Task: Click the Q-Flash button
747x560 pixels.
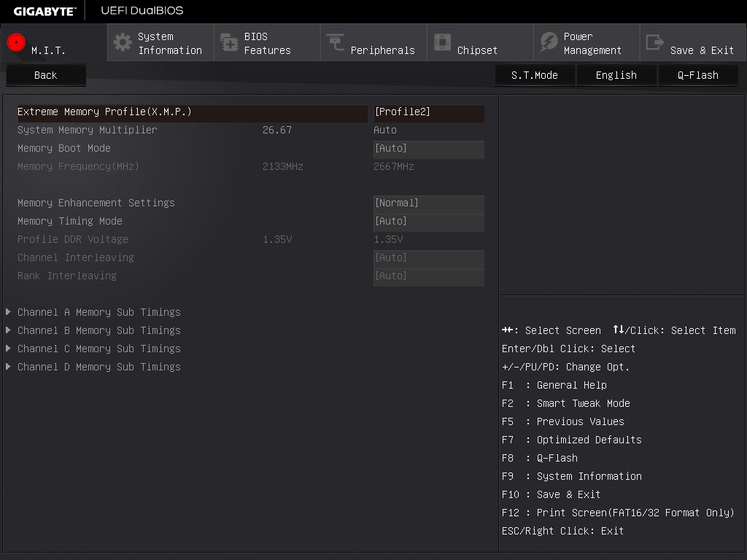Action: [697, 75]
